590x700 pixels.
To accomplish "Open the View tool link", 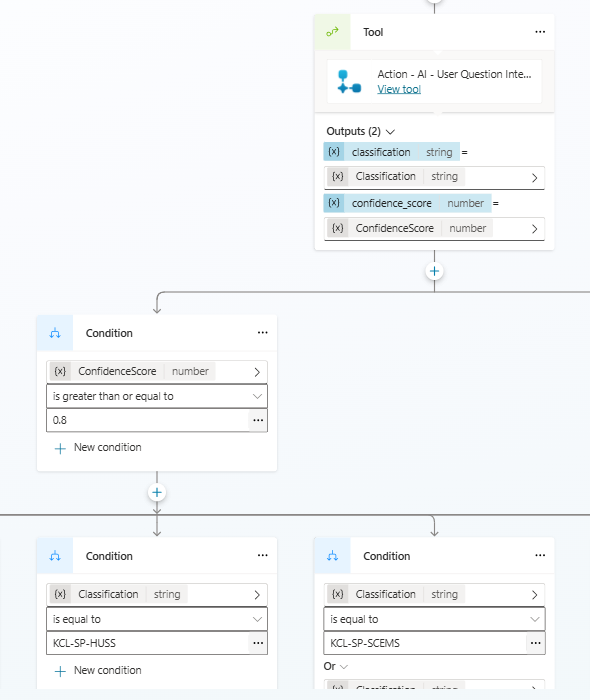I will pyautogui.click(x=399, y=89).
